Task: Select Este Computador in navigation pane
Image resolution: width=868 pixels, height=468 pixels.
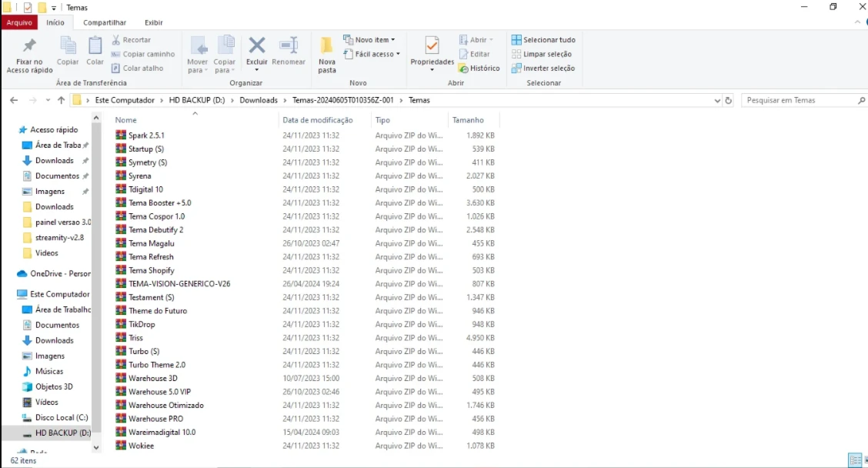Action: pyautogui.click(x=53, y=294)
